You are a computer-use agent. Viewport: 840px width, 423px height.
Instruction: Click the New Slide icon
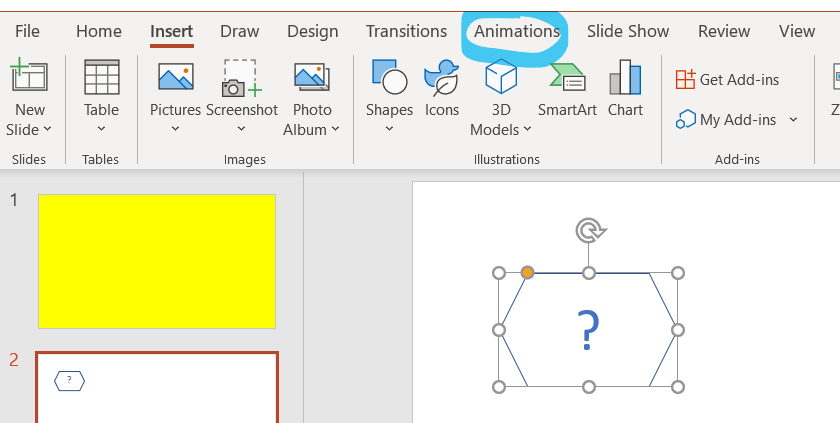click(29, 77)
